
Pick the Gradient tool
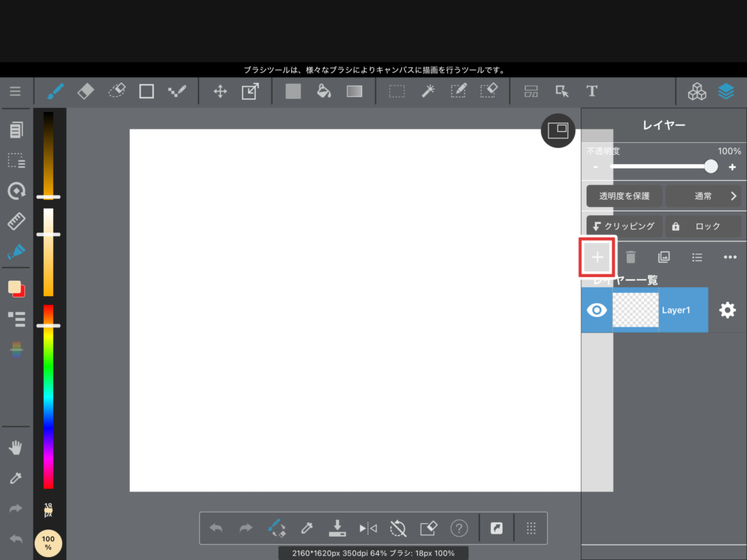355,91
